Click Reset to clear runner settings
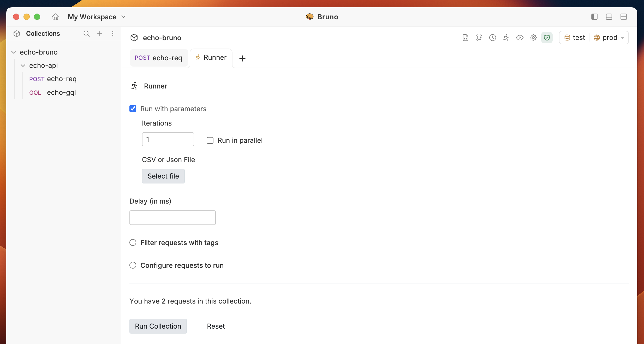 [216, 326]
